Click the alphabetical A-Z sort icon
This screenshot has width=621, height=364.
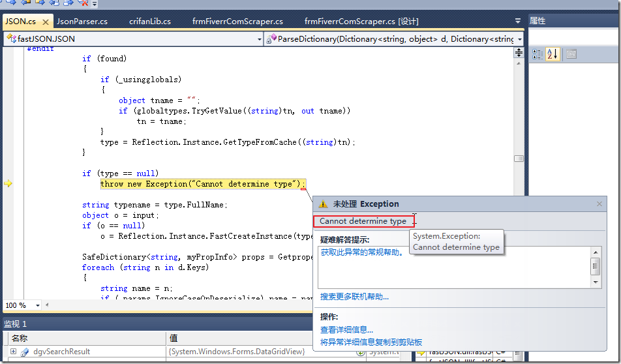click(552, 54)
